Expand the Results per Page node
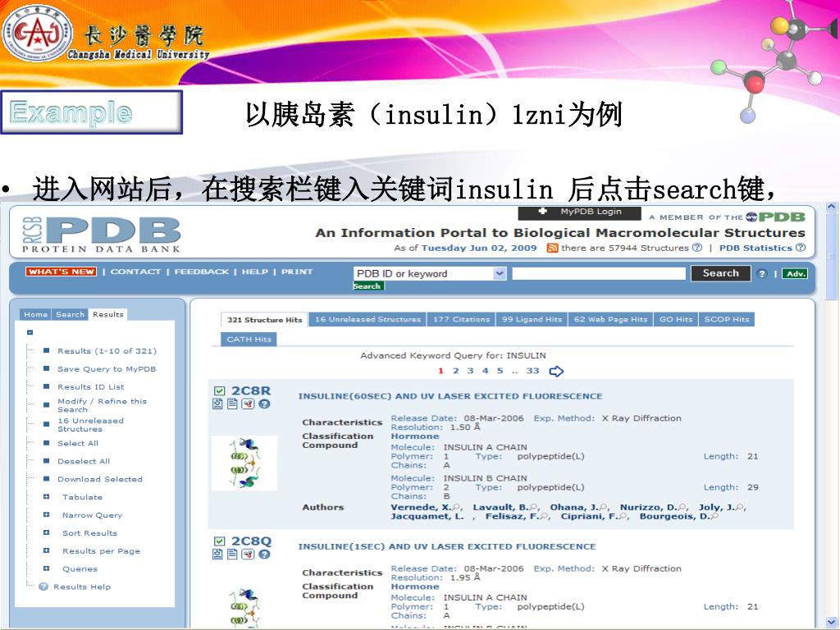The height and width of the screenshot is (630, 840). pyautogui.click(x=46, y=550)
